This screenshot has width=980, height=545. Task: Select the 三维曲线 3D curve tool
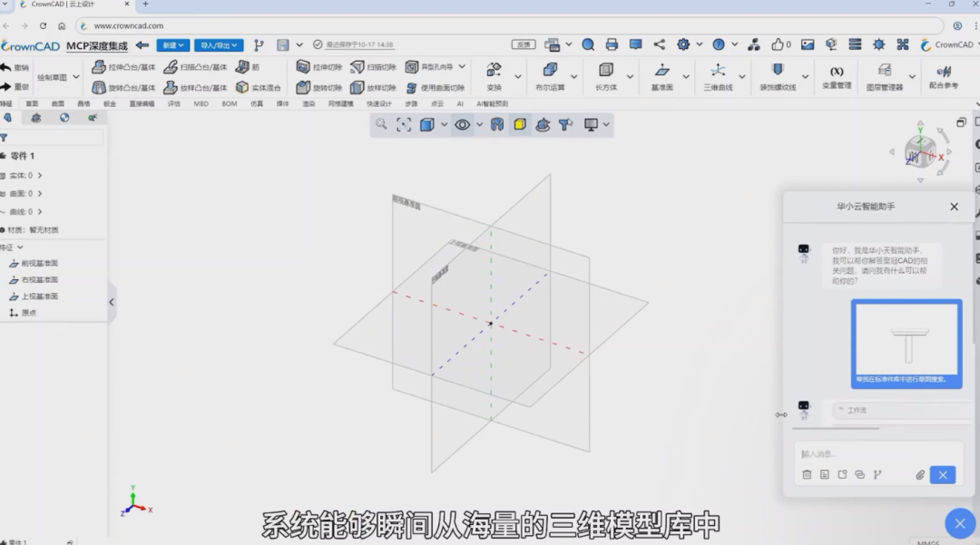[x=718, y=77]
